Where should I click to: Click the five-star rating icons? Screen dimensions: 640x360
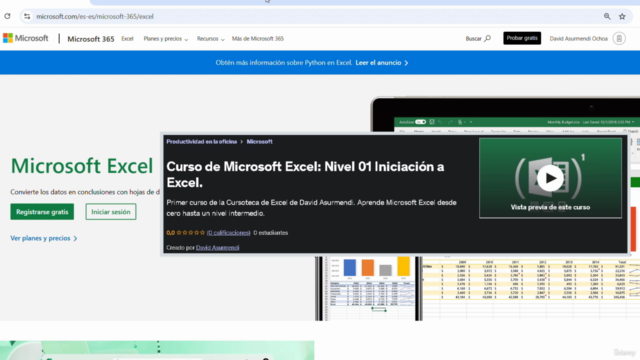pyautogui.click(x=191, y=233)
